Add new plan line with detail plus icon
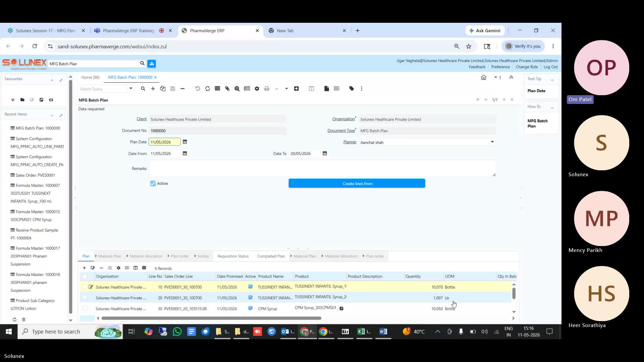 (x=84, y=268)
